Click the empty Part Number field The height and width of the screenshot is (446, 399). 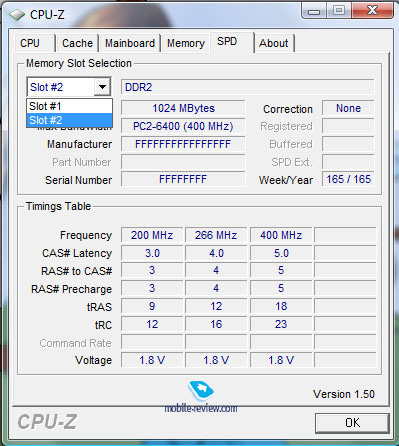(183, 162)
